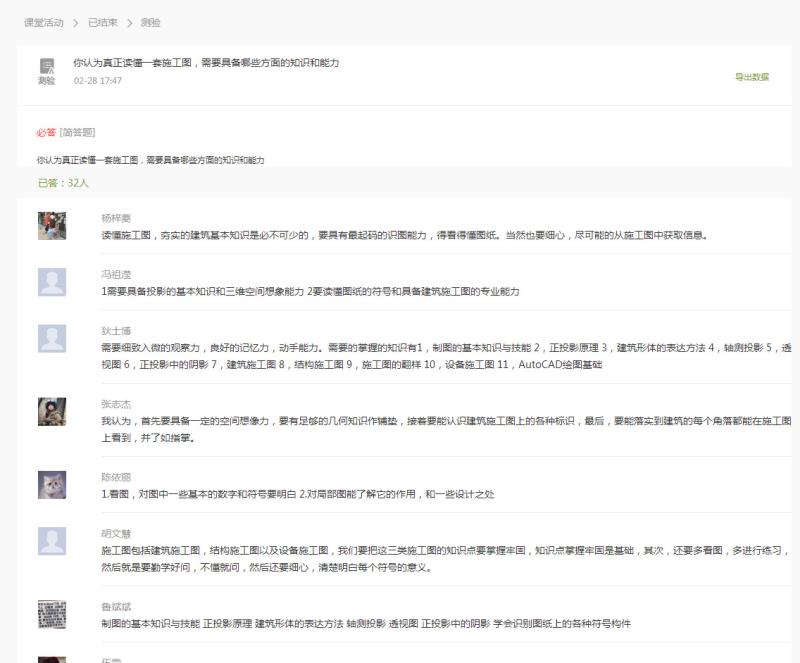Image resolution: width=800 pixels, height=663 pixels.
Task: Click 鲁斌斌's avatar image
Action: pyautogui.click(x=52, y=614)
